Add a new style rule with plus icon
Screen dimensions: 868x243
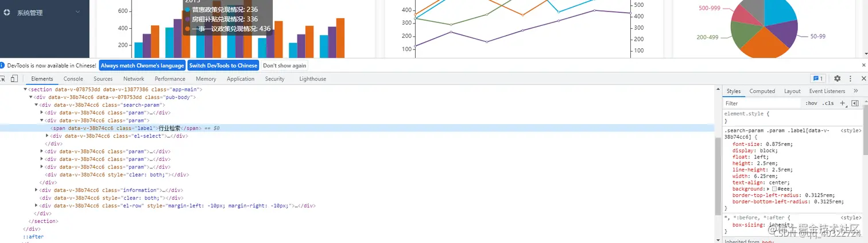pos(842,103)
